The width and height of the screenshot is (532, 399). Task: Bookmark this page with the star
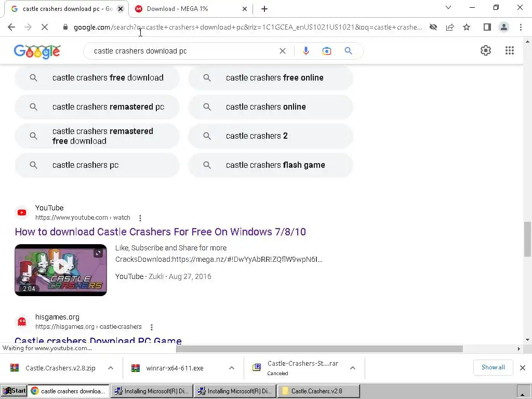click(x=467, y=27)
